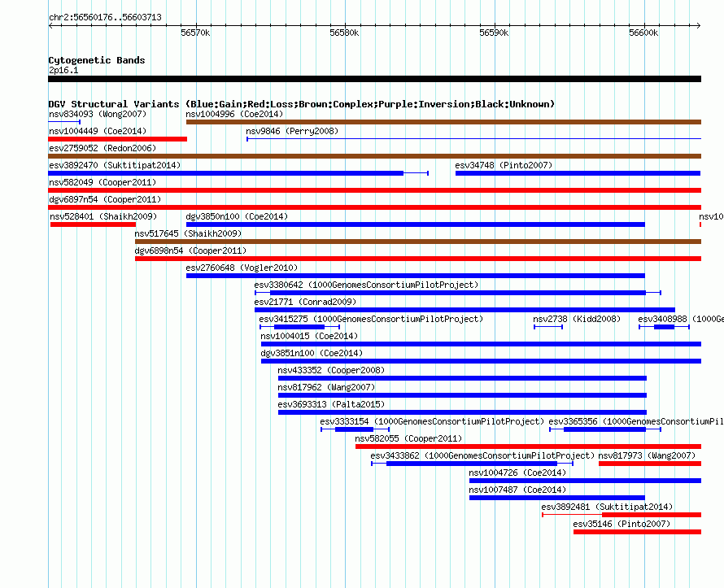Select the dgv3850n100 (Coe2014) label
Screen dimensions: 724x588
(237, 216)
